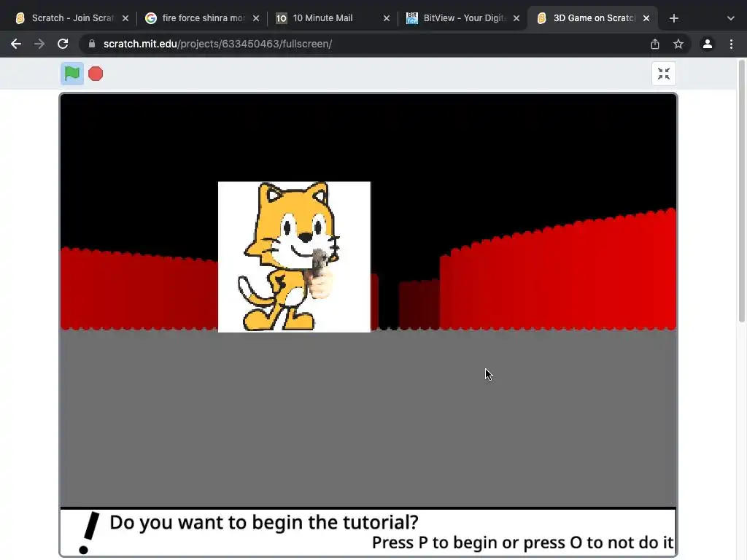The image size is (747, 560).
Task: Open a new browser tab
Action: 673,18
